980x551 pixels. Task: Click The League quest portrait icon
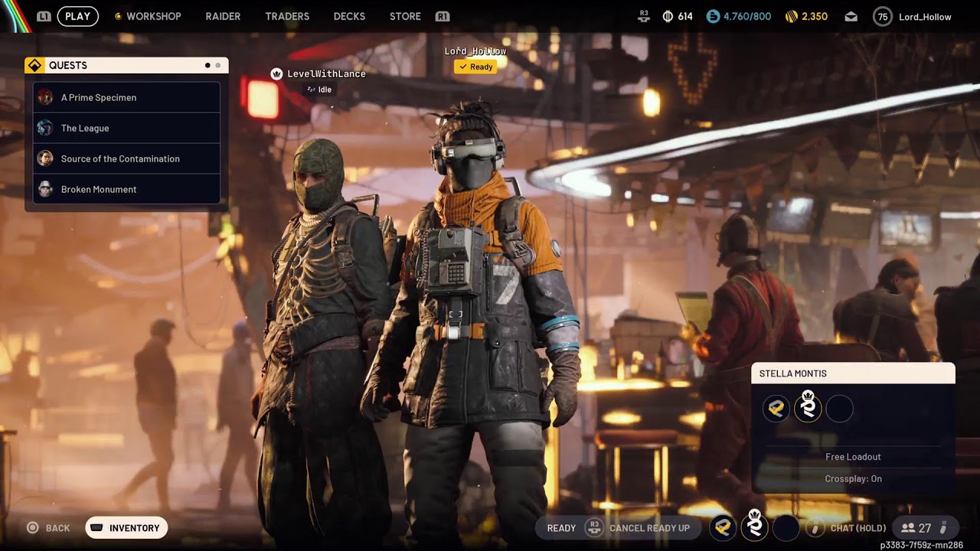(45, 128)
